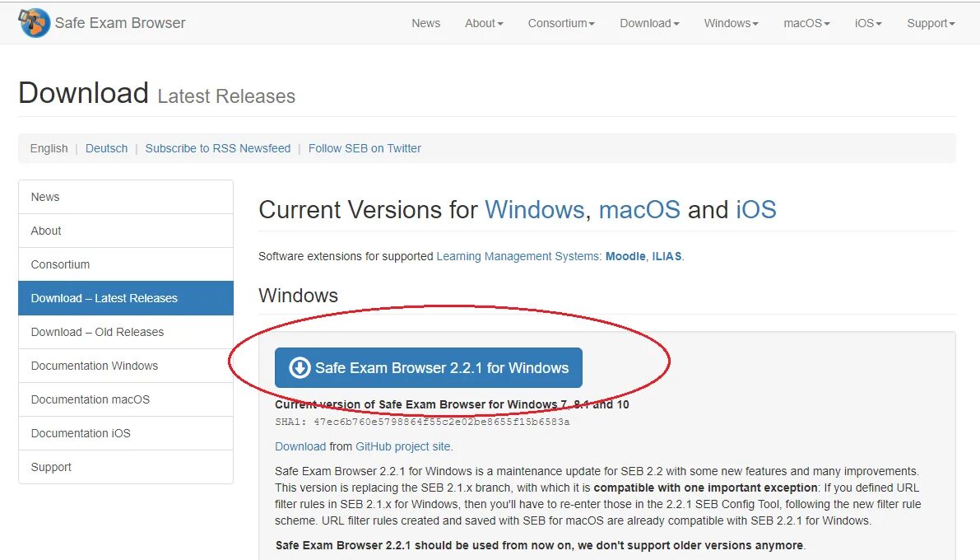This screenshot has width=980, height=560.
Task: Select English language option
Action: click(x=49, y=148)
